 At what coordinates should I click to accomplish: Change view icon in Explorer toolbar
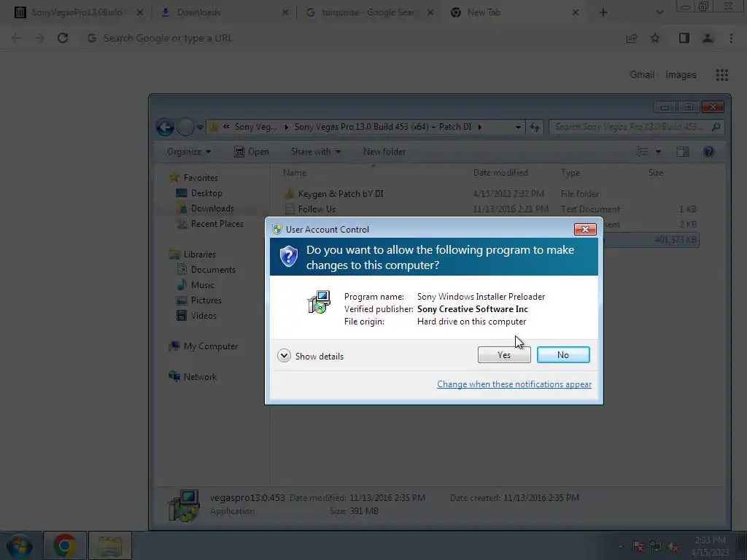tap(642, 152)
